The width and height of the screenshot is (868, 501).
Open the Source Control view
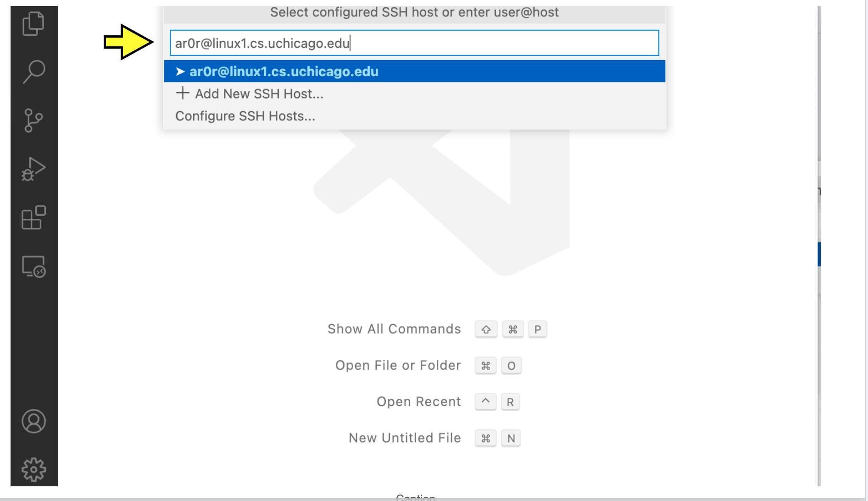[x=33, y=121]
